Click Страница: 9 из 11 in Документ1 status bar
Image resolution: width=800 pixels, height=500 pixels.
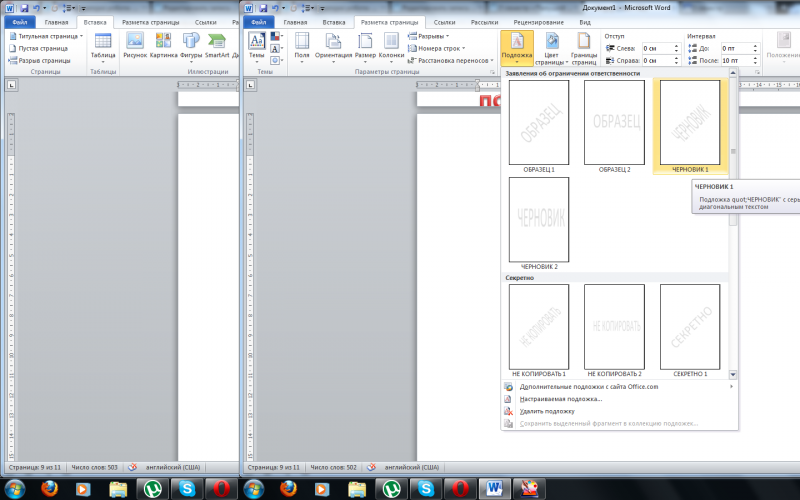coord(273,467)
